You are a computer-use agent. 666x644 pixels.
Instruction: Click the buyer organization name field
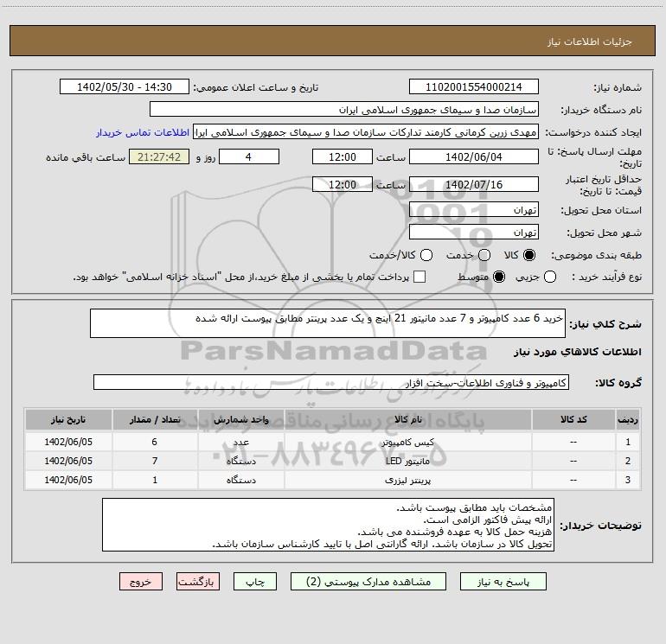[x=344, y=110]
